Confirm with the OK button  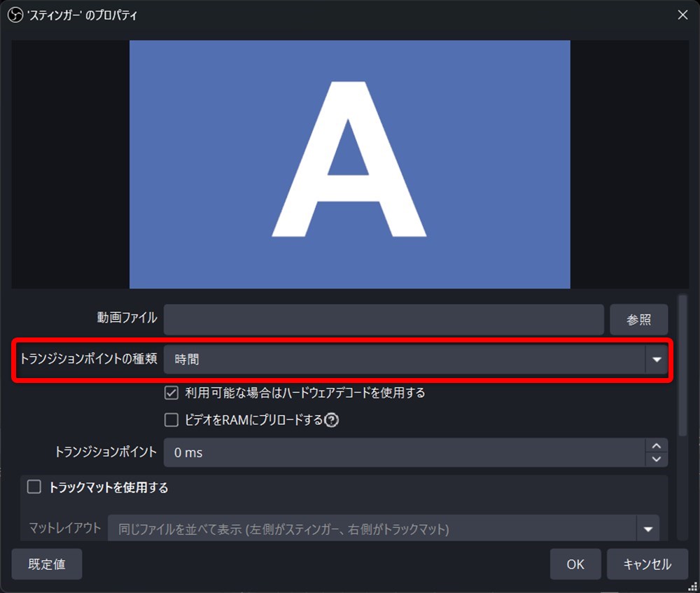tap(575, 564)
